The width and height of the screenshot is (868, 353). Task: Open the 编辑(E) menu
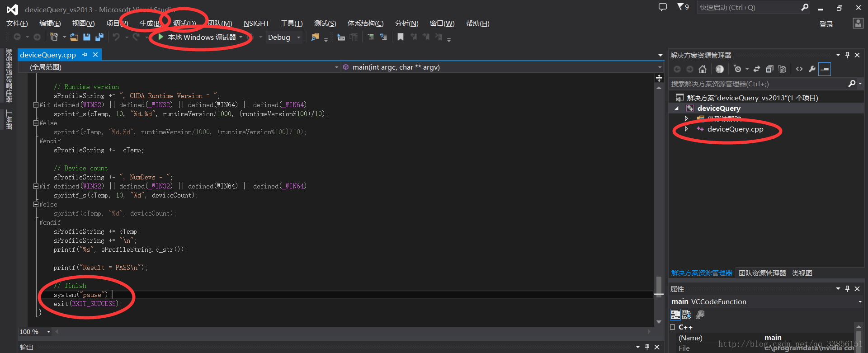50,24
